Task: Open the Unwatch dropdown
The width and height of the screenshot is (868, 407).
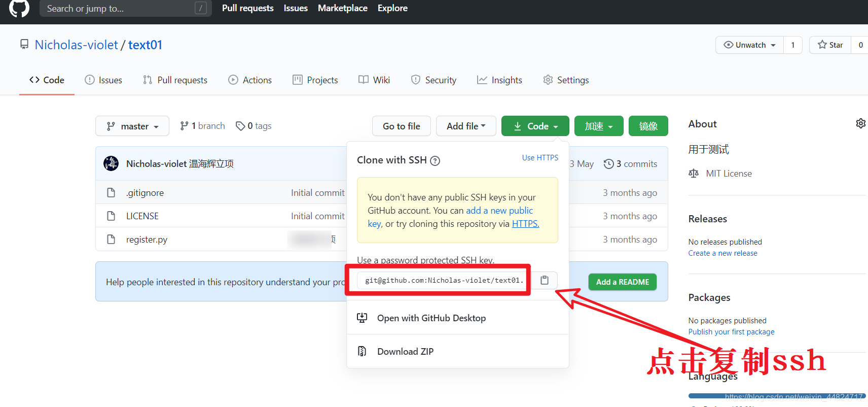Action: [x=750, y=45]
